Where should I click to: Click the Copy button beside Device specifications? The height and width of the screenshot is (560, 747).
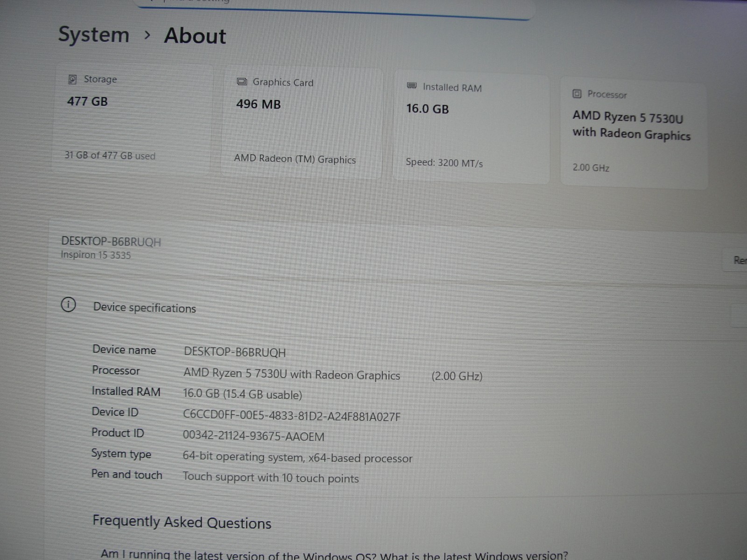[x=740, y=315]
